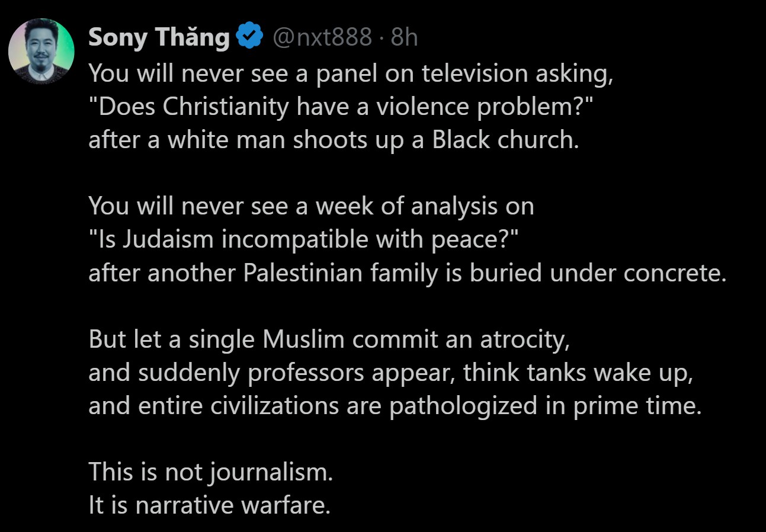
Task: Click the line ending "pathologized in prime time"
Action: click(395, 405)
